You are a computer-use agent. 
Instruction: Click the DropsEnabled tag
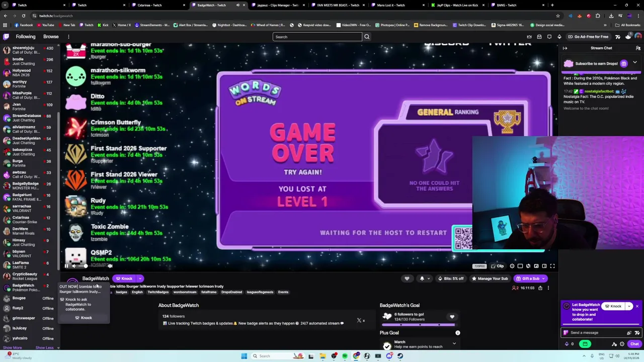tap(231, 292)
